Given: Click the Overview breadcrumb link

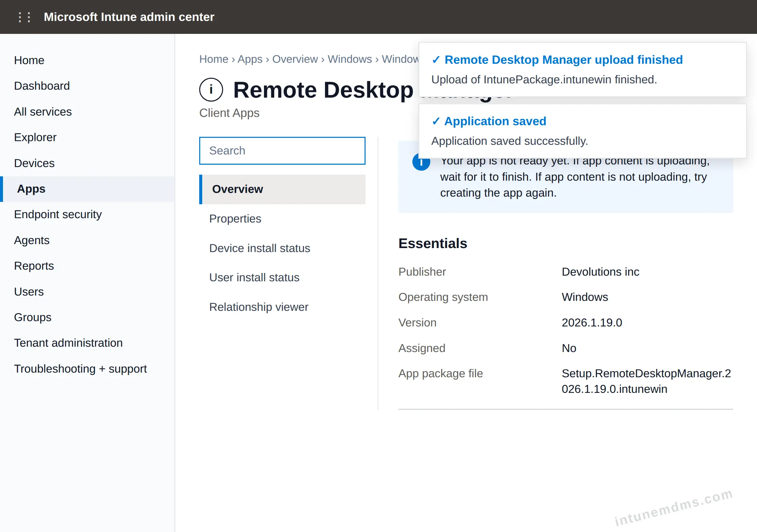Looking at the screenshot, I should [x=295, y=59].
